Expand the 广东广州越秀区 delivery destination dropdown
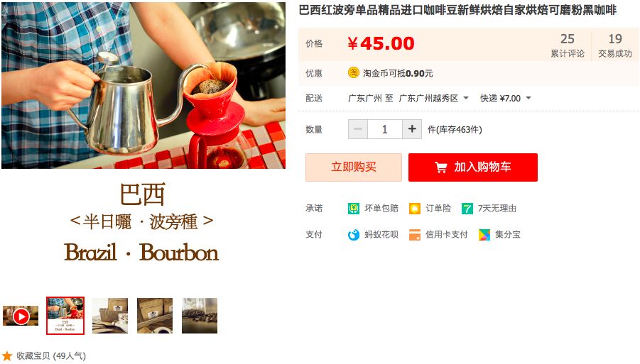This screenshot has height=364, width=640. coord(466,98)
